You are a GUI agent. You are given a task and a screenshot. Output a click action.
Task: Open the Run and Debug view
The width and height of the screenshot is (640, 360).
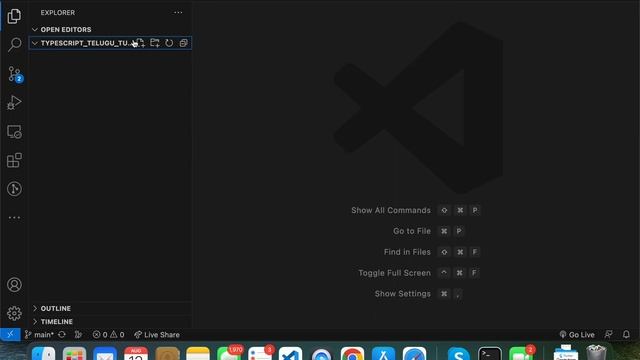(x=14, y=102)
